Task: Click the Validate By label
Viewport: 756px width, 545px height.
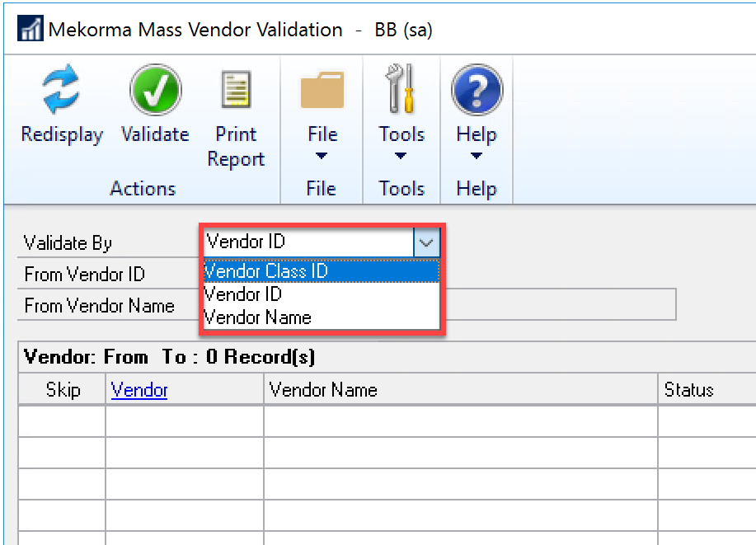Action: [x=68, y=243]
